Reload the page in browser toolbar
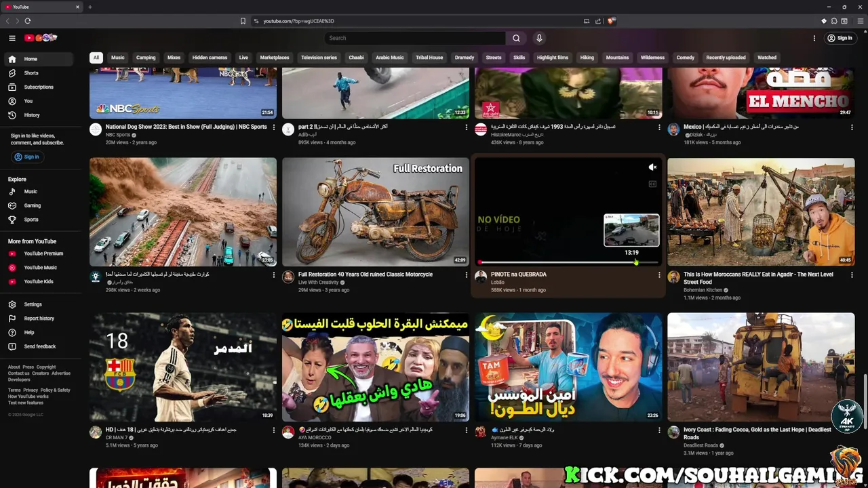The image size is (868, 488). coord(28,21)
